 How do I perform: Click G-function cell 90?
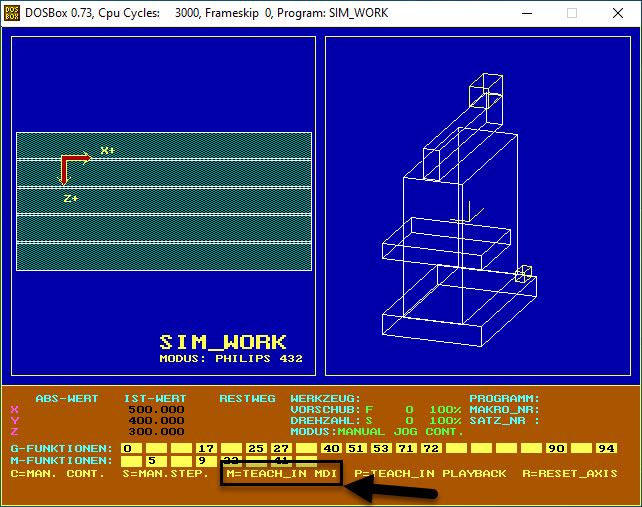click(556, 448)
